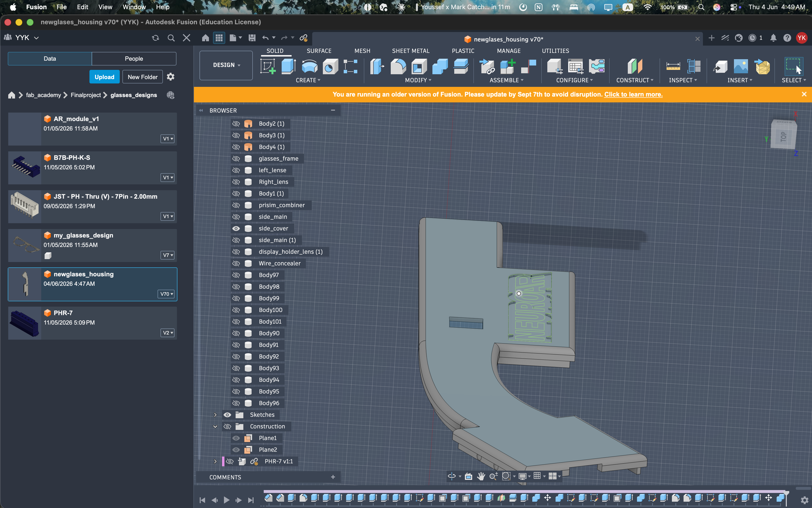
Task: Refresh the data panel
Action: [x=155, y=38]
